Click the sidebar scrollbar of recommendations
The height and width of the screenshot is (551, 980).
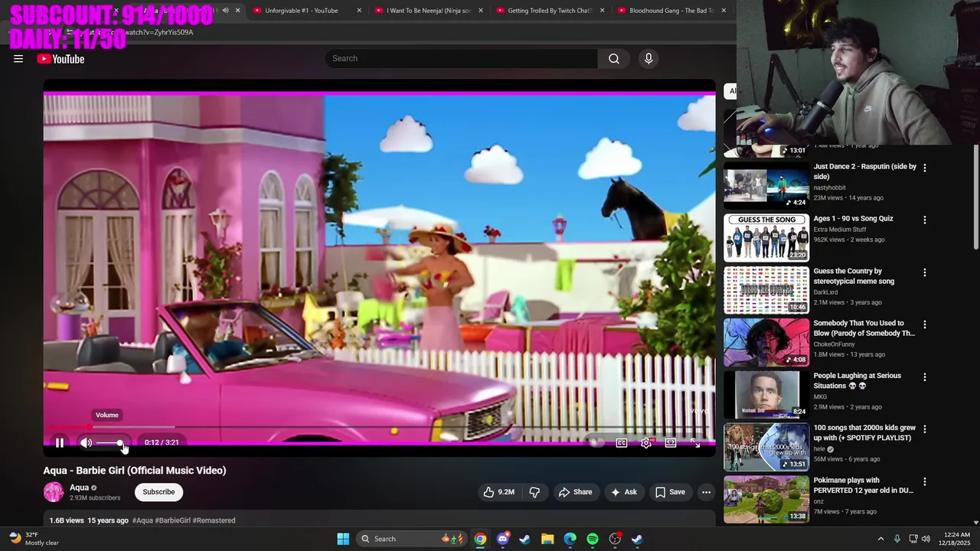(x=976, y=197)
